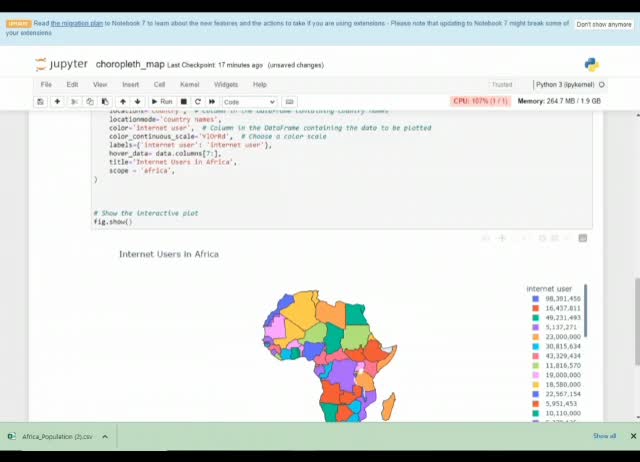Click the Python 3 (ipykernel) label

pos(565,84)
